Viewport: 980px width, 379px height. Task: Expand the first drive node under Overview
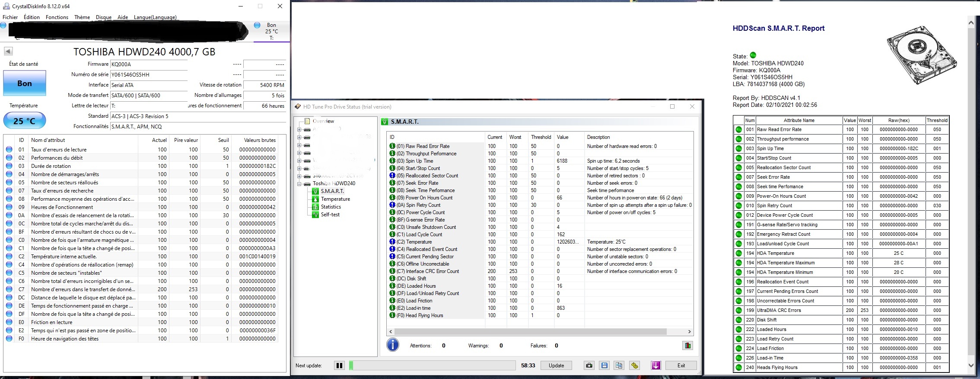(299, 129)
